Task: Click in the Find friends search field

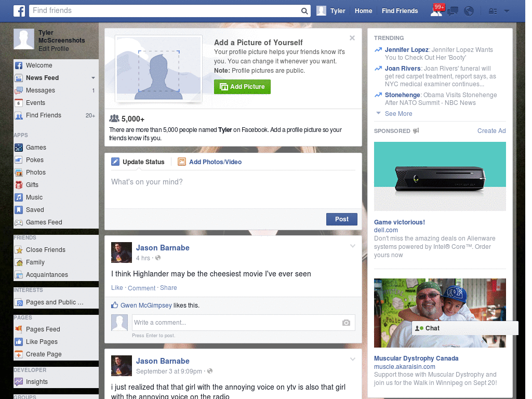Action: 165,11
